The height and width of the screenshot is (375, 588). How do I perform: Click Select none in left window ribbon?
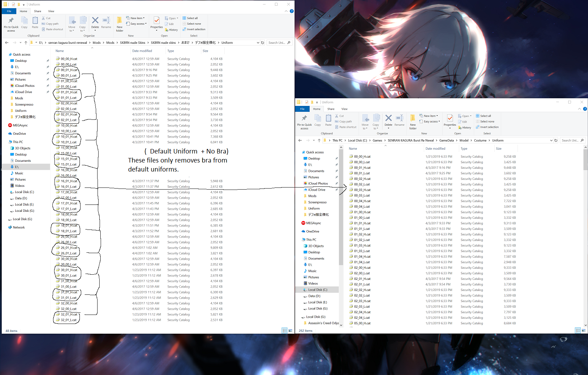192,24
